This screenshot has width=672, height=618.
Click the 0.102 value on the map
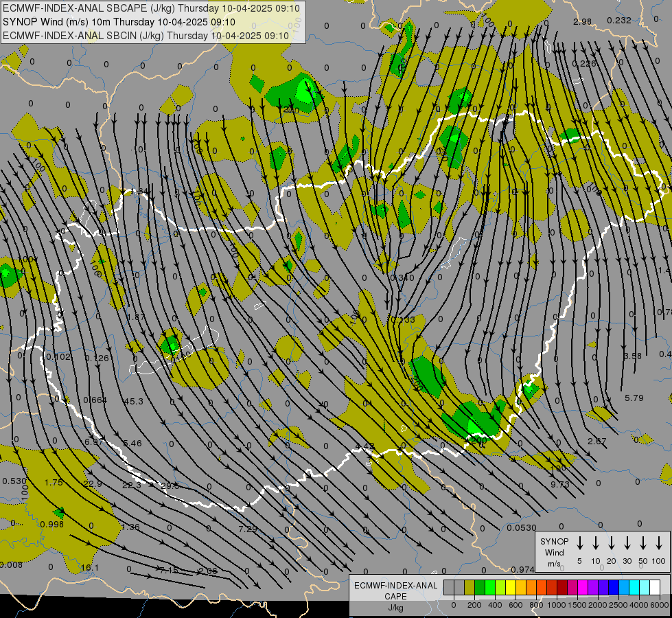59,357
